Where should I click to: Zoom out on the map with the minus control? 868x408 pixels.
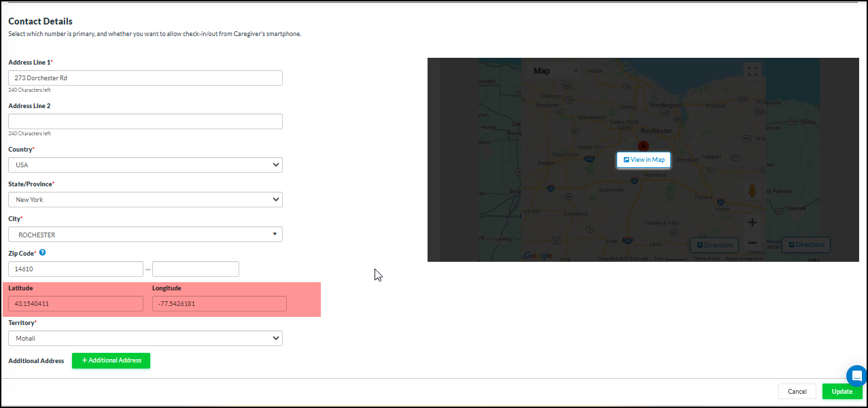pos(752,241)
